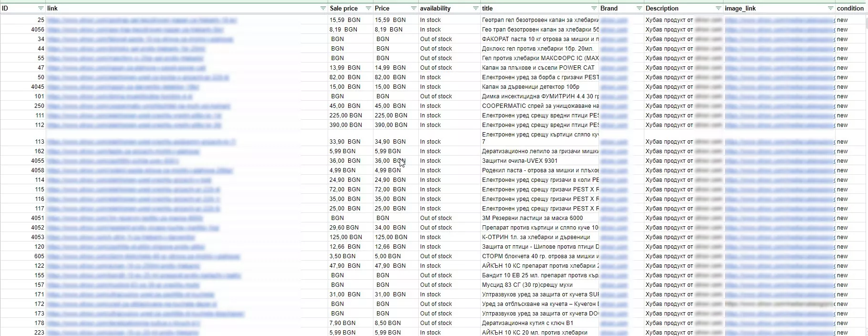
Task: Open the blurred link in row ID 25
Action: [x=142, y=20]
